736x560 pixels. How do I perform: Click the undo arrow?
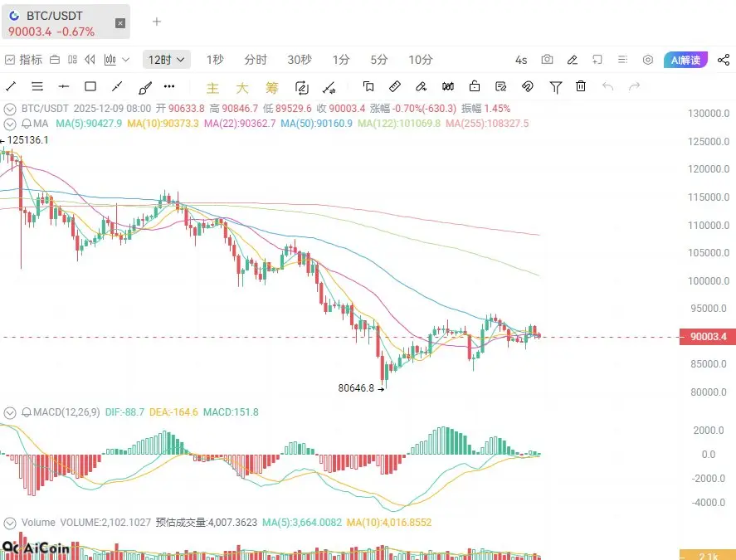point(608,86)
